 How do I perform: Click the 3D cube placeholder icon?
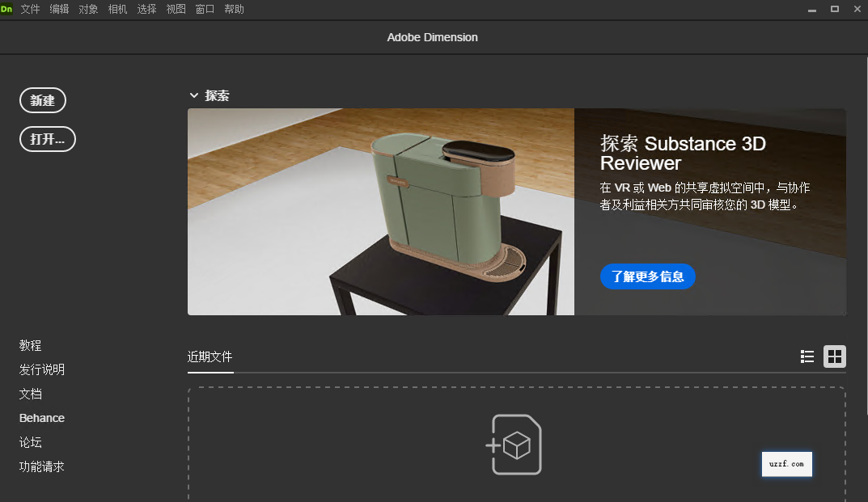pos(515,444)
